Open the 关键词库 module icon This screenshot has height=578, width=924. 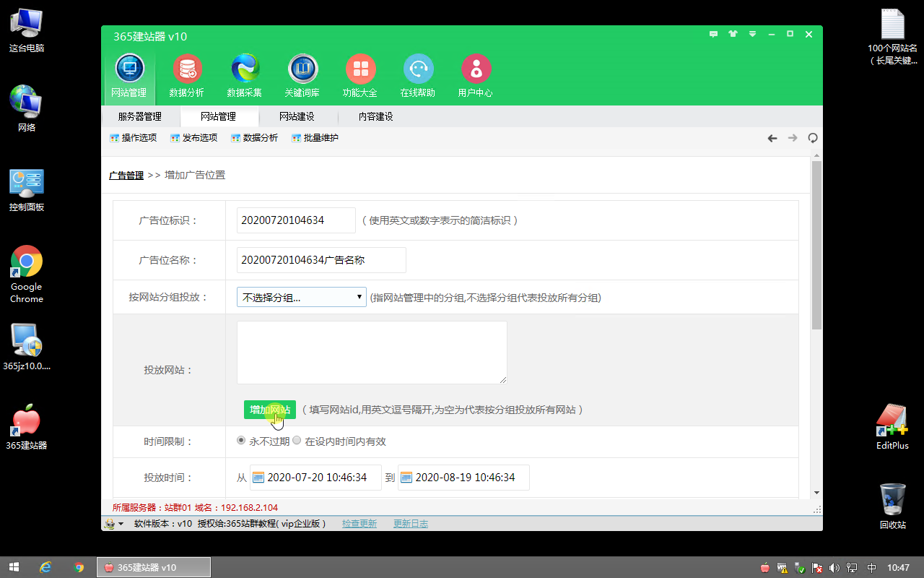[302, 76]
